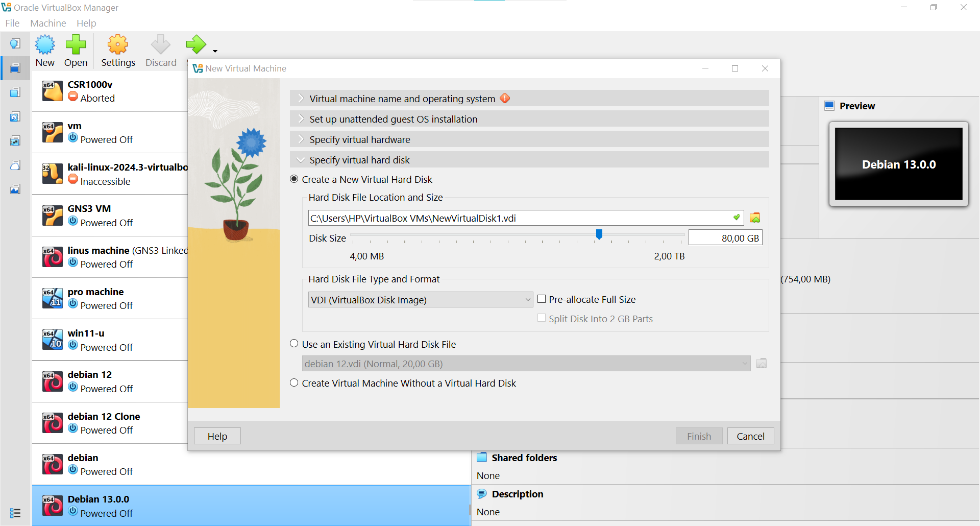Close the New Virtual Machine dialog
This screenshot has width=980, height=526.
[765, 68]
